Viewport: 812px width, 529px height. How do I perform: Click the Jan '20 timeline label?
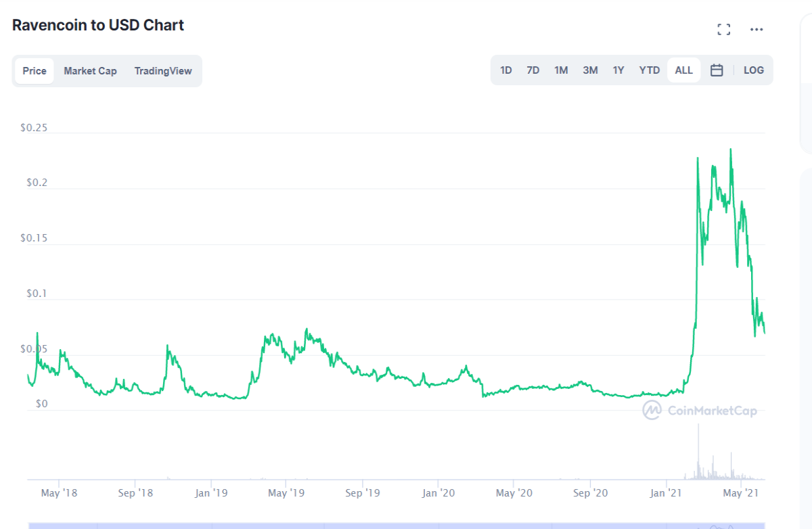click(439, 493)
